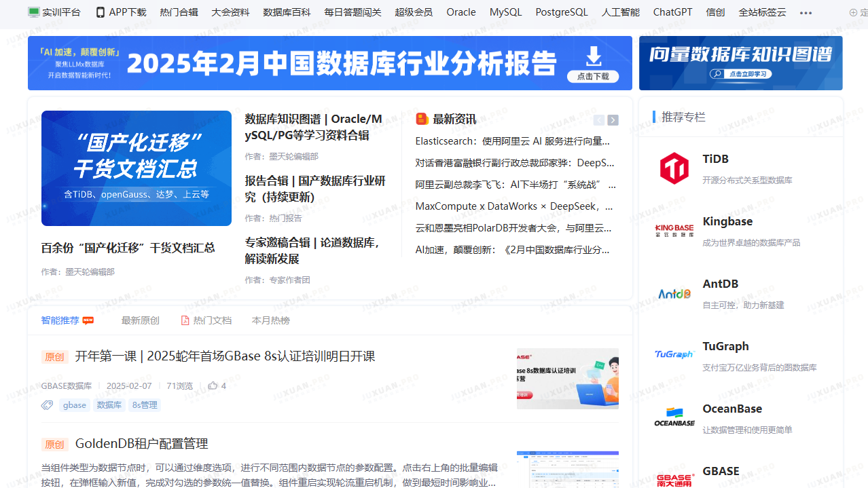The image size is (868, 488).
Task: Click 点击下载 button on report banner
Action: click(594, 77)
